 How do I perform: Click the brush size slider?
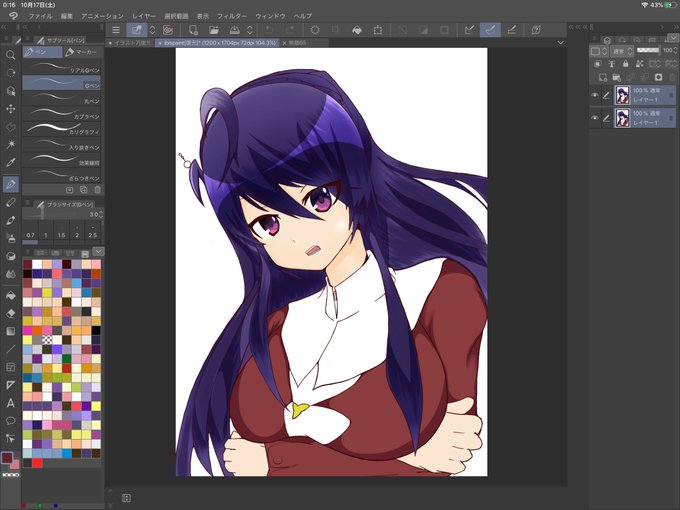55,214
